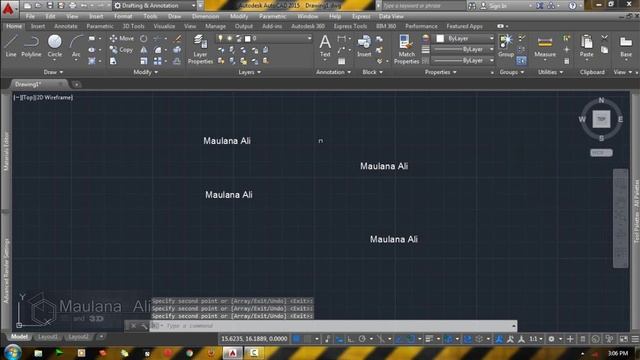Open the annotation scale 1:1 dropdown

point(536,339)
